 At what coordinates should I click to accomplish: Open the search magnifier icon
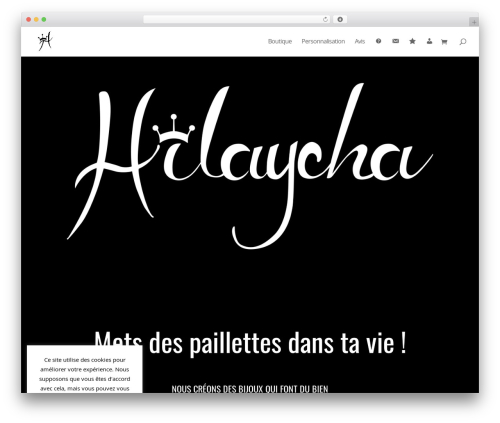(463, 42)
